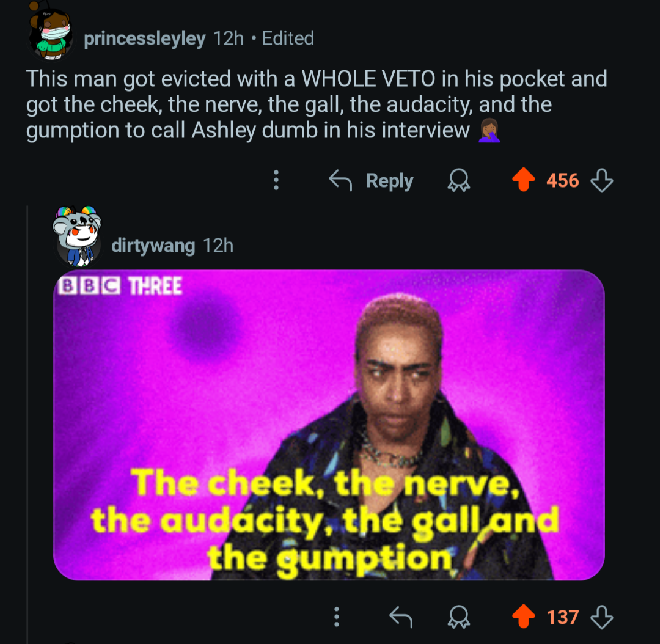View dirtywang's koala avatar
Viewport: 660px width, 644px height.
pos(78,237)
